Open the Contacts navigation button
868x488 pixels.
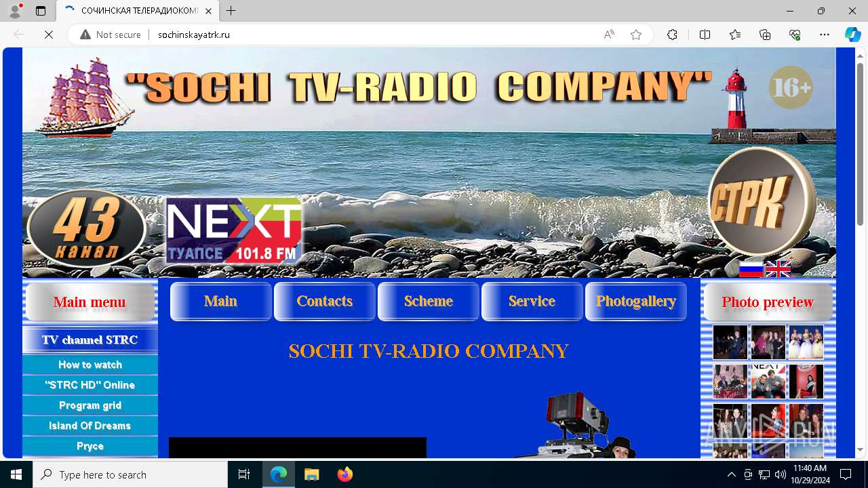coord(325,302)
